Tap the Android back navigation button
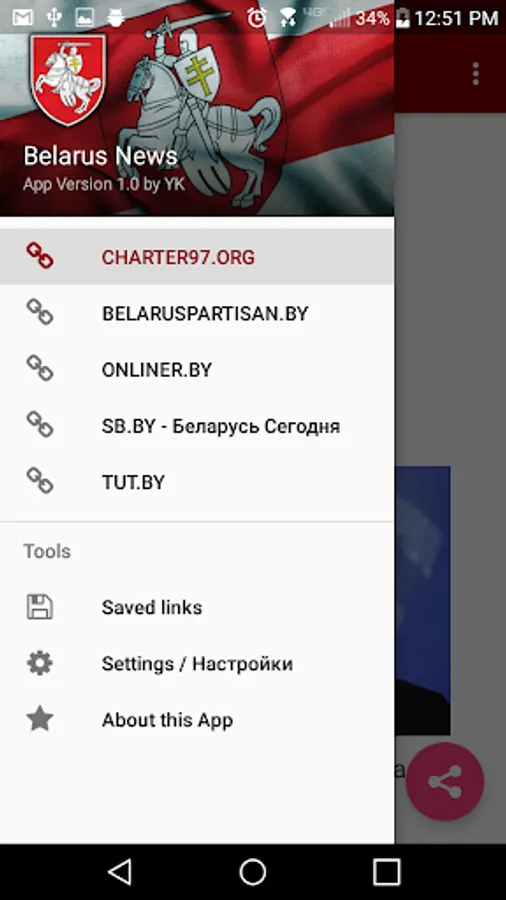The height and width of the screenshot is (900, 506). (119, 872)
